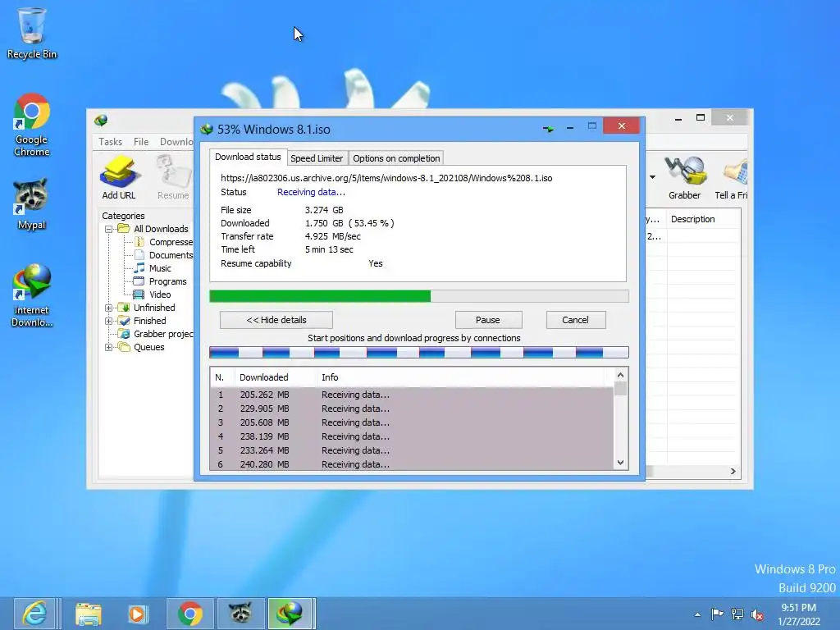Select the Programs category
Viewport: 840px width, 630px height.
coord(160,281)
